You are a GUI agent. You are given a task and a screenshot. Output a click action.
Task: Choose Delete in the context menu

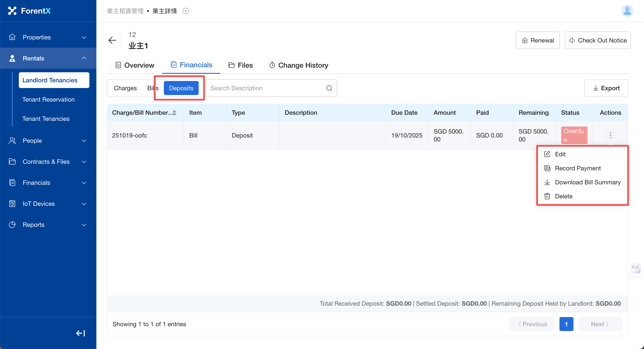click(x=563, y=196)
